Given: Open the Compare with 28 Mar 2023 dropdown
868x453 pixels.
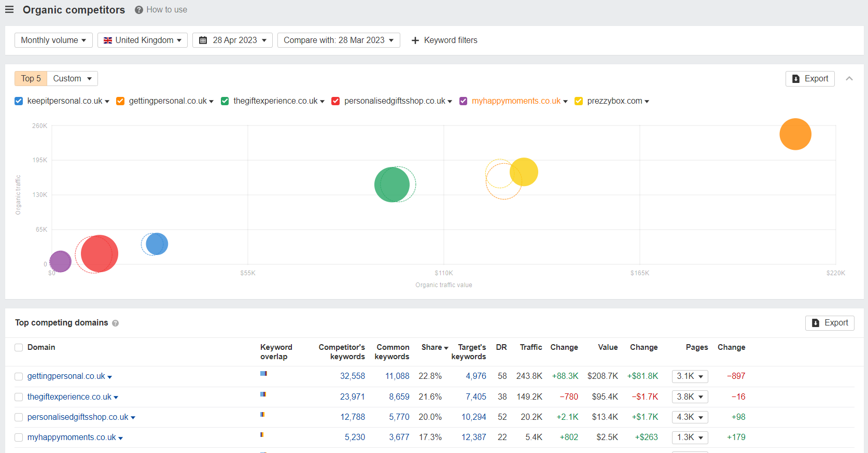Looking at the screenshot, I should tap(339, 40).
